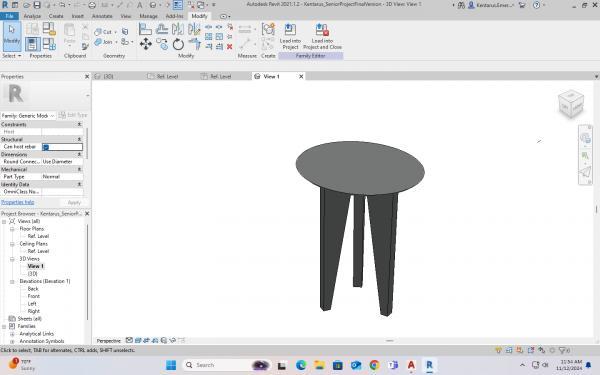Toggle the Can host rebar checkbox
Screen dimensions: 600x375
[x=46, y=147]
